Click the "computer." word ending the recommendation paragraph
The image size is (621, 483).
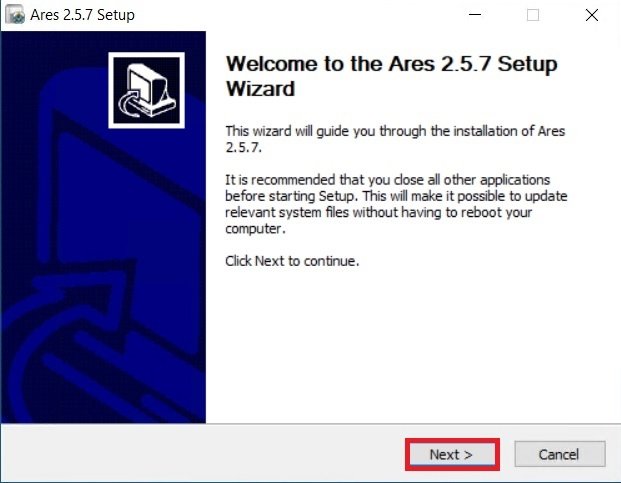pyautogui.click(x=255, y=229)
